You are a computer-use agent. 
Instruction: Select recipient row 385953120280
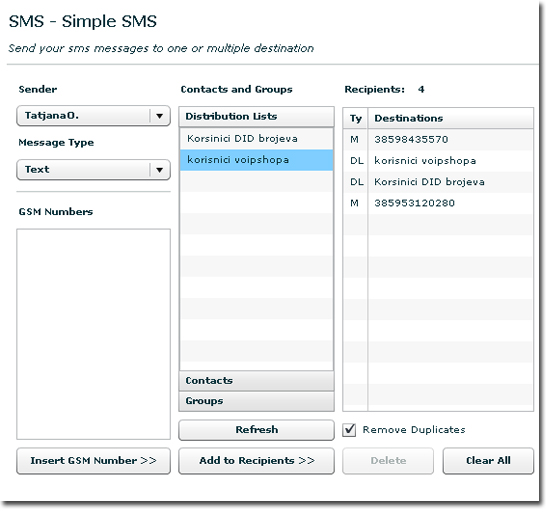(x=438, y=204)
